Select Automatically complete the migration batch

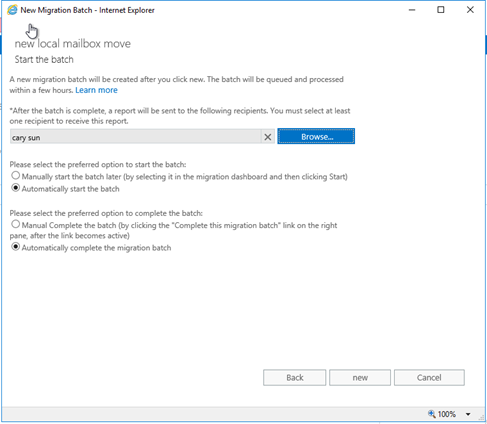pos(15,247)
